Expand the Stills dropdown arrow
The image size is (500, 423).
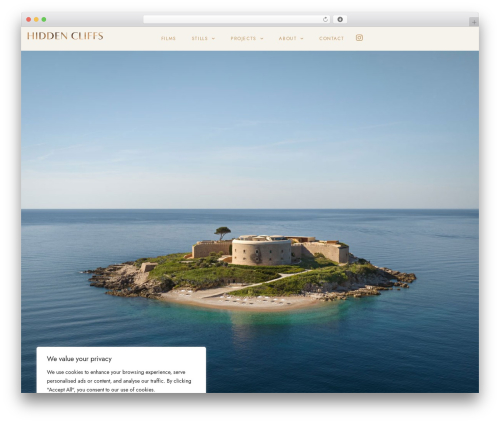coord(213,39)
